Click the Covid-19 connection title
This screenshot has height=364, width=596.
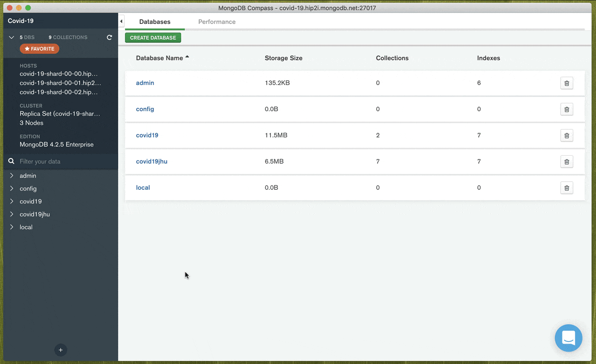(21, 21)
